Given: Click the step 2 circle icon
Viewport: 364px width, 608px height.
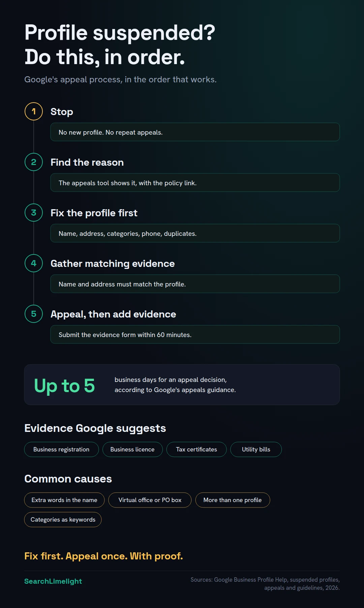Looking at the screenshot, I should (34, 162).
